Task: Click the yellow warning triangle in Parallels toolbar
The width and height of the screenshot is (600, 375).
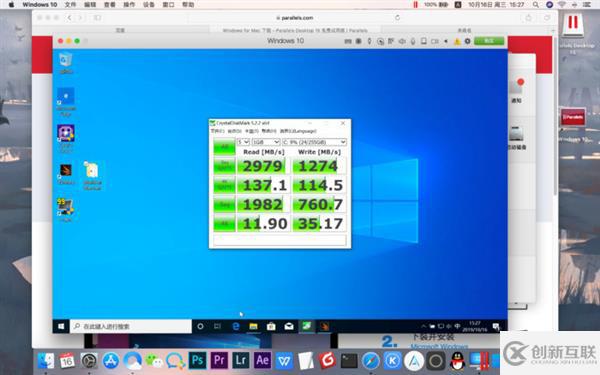Action: (x=457, y=41)
